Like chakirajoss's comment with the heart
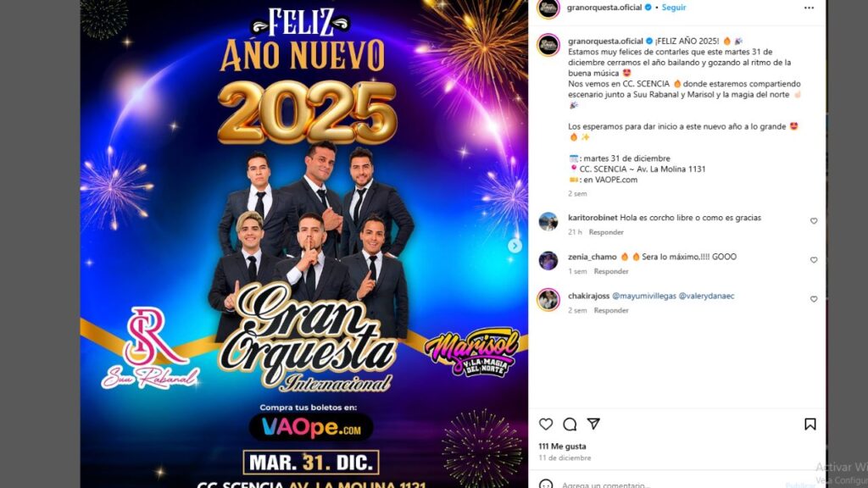This screenshot has width=868, height=488. pyautogui.click(x=814, y=299)
